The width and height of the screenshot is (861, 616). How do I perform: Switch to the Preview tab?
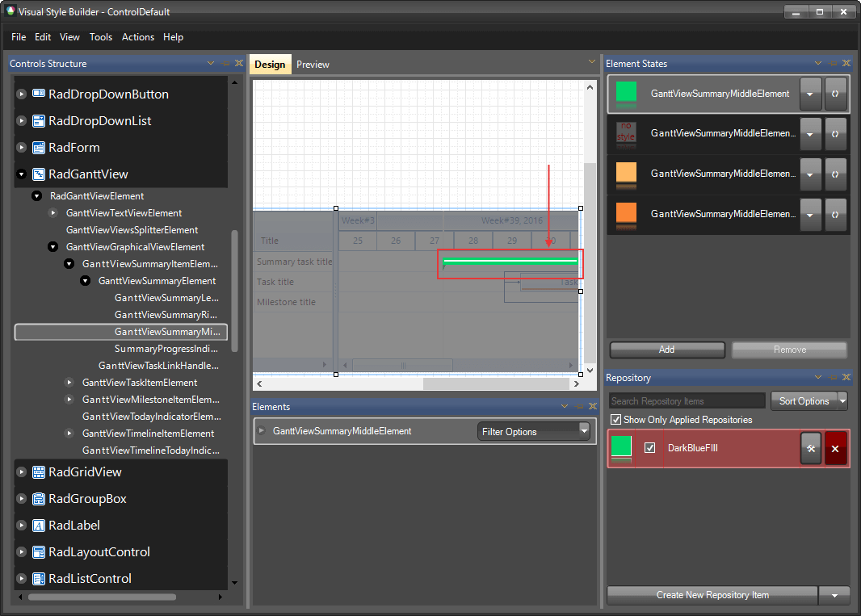coord(313,64)
